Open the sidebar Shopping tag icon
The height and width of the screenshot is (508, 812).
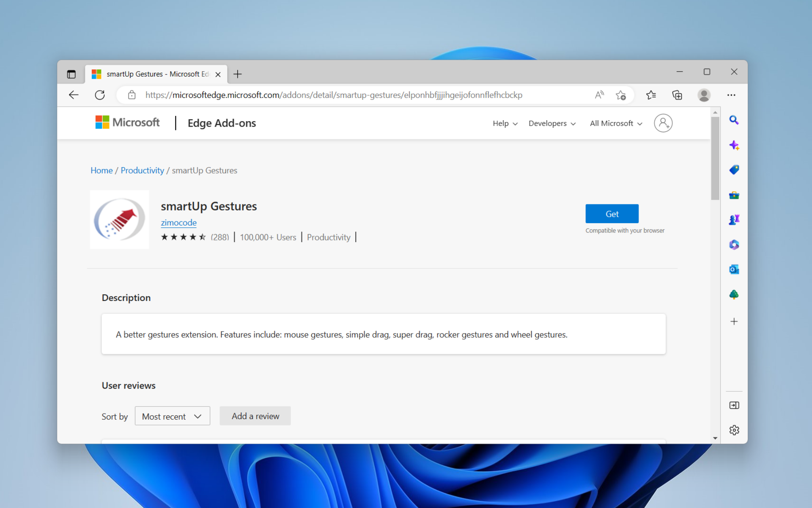point(734,170)
